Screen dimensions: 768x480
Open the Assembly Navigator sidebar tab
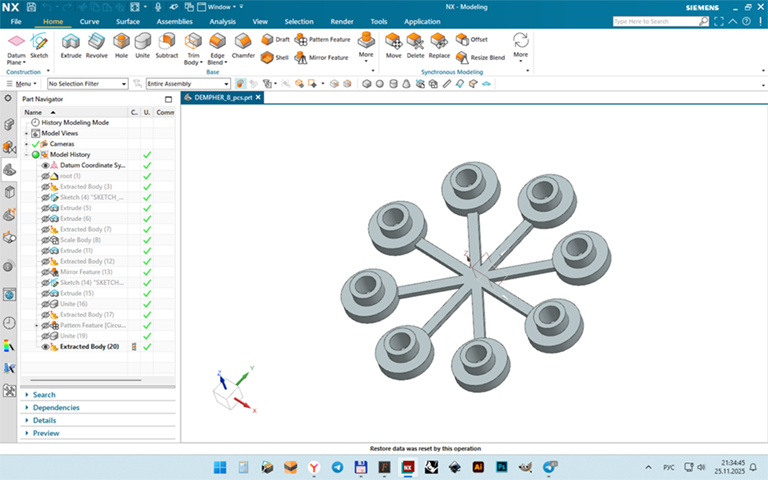click(x=9, y=124)
